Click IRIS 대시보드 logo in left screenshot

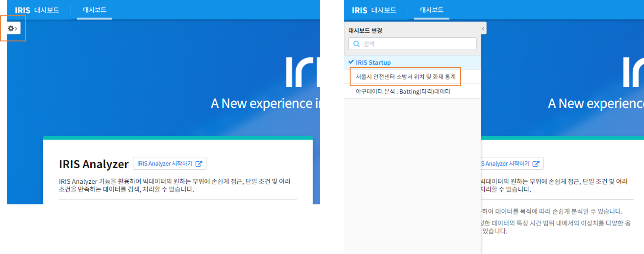click(37, 10)
